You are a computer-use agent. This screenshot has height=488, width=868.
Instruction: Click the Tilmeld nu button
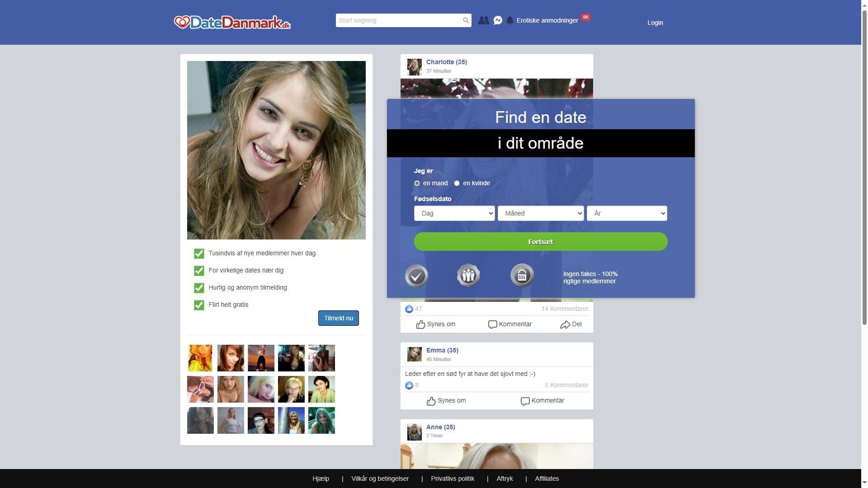(x=339, y=318)
